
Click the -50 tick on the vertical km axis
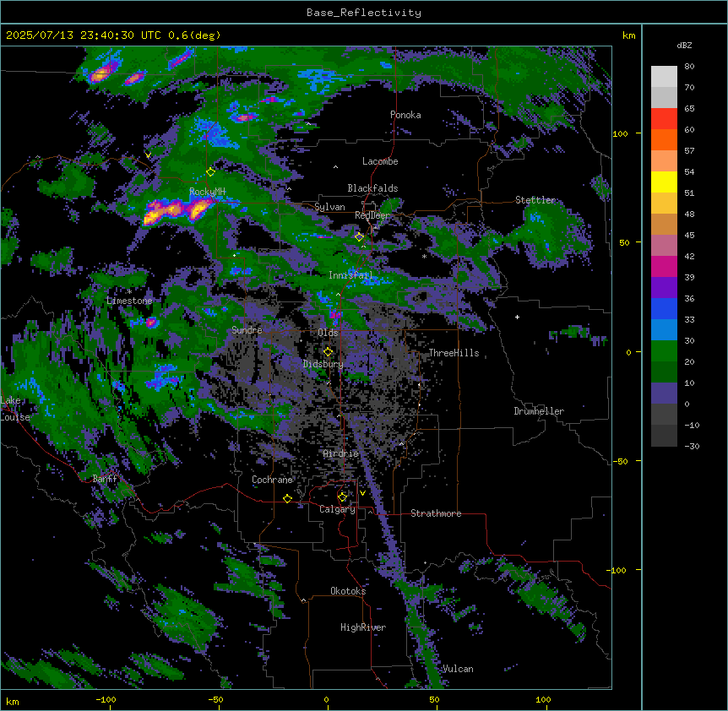click(x=620, y=461)
